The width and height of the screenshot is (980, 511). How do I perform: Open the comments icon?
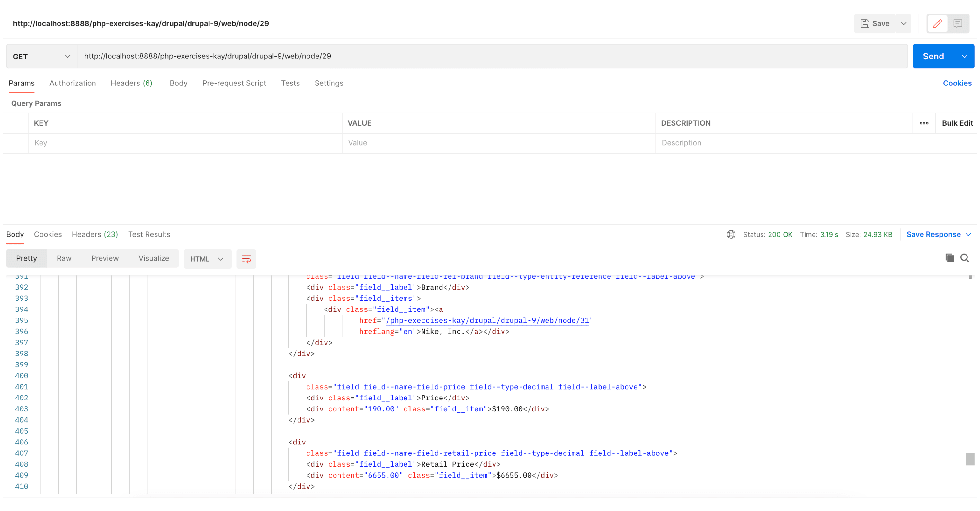(x=958, y=23)
